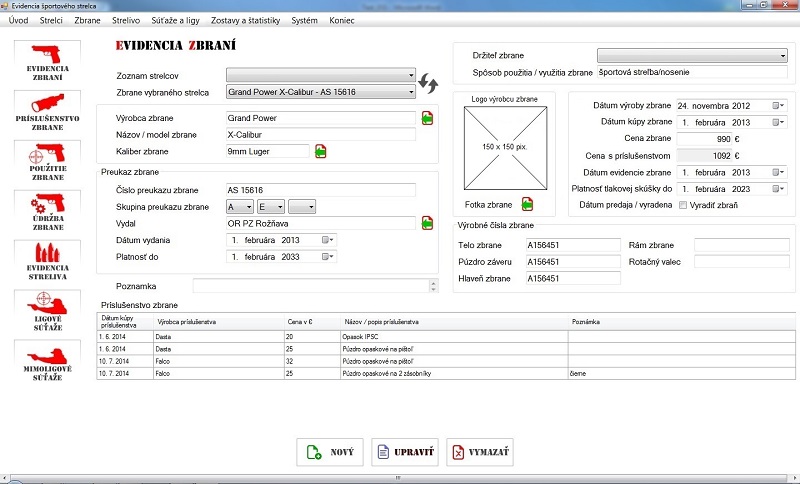Click the VYMAZAŤ button
Viewport: 800px width, 484px height.
tap(481, 453)
